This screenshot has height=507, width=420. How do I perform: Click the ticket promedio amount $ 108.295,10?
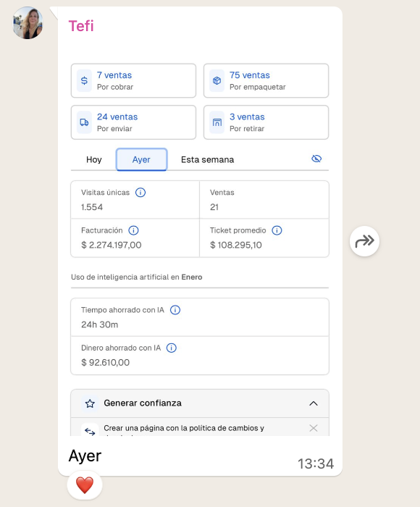(235, 245)
